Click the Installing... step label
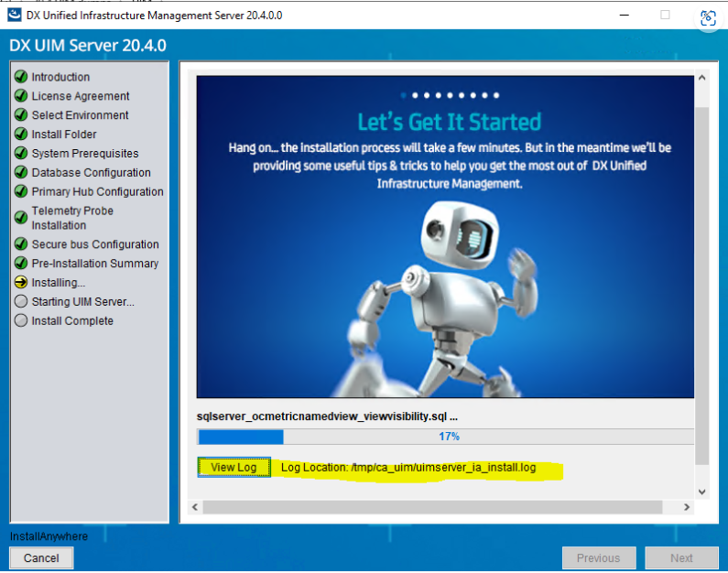Image resolution: width=728 pixels, height=573 pixels. [x=59, y=283]
